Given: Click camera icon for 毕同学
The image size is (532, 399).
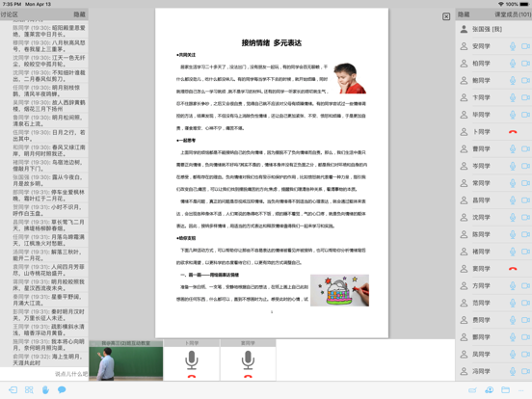Looking at the screenshot, I should pyautogui.click(x=525, y=115).
